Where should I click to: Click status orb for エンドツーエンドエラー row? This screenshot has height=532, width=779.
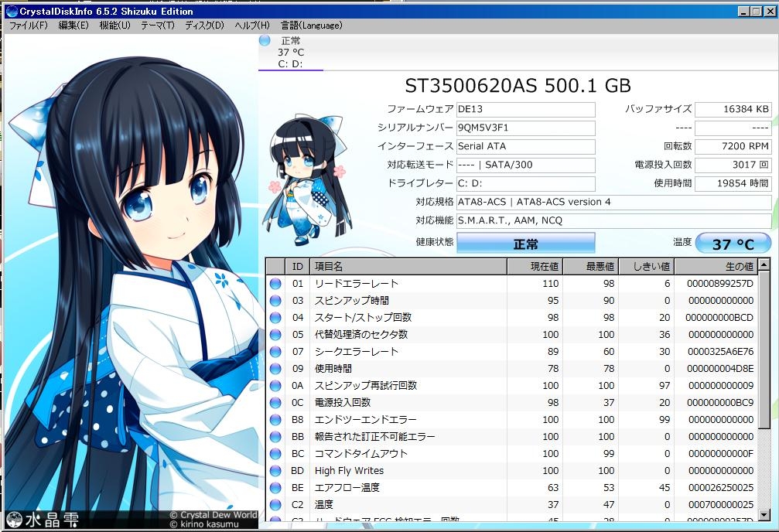coord(275,420)
